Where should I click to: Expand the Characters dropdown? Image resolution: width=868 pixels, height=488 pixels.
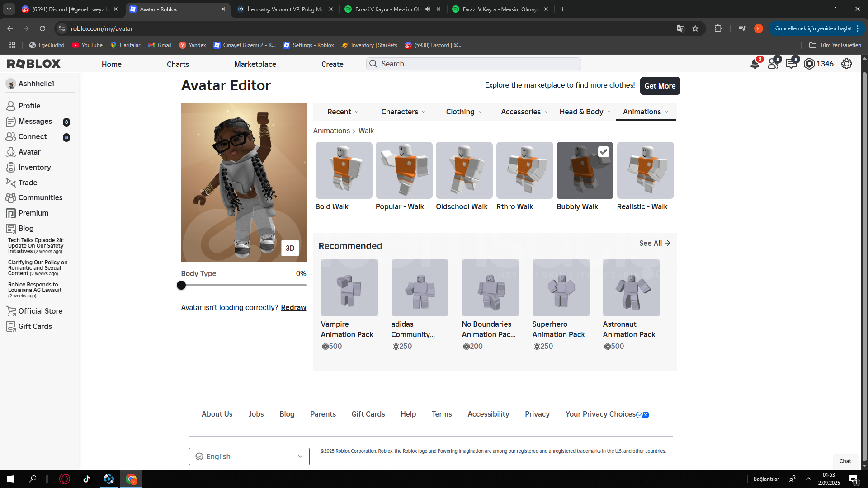point(403,112)
